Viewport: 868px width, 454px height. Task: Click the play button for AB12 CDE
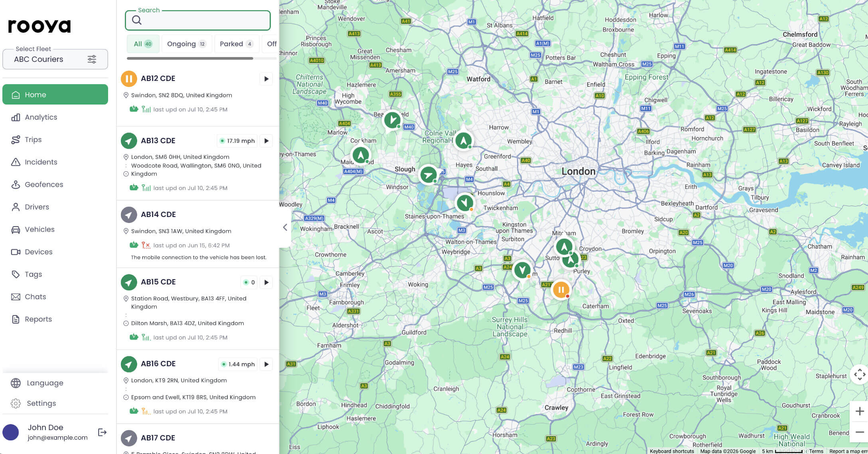266,79
